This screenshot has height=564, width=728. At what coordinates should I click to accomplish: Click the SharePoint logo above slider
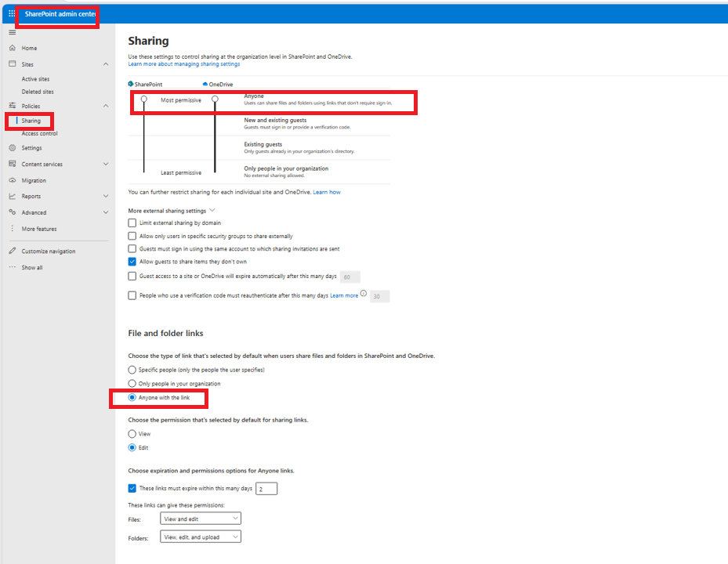(130, 84)
